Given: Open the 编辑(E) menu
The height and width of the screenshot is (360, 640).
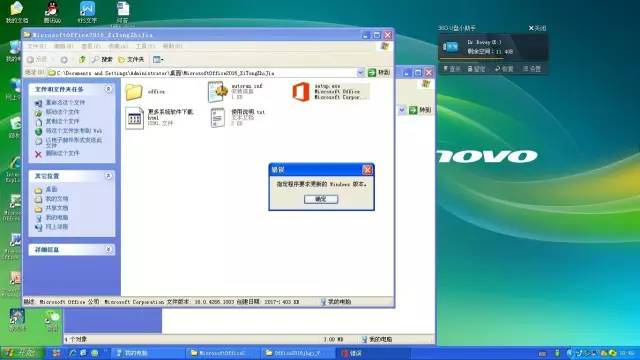Looking at the screenshot, I should click(64, 46).
